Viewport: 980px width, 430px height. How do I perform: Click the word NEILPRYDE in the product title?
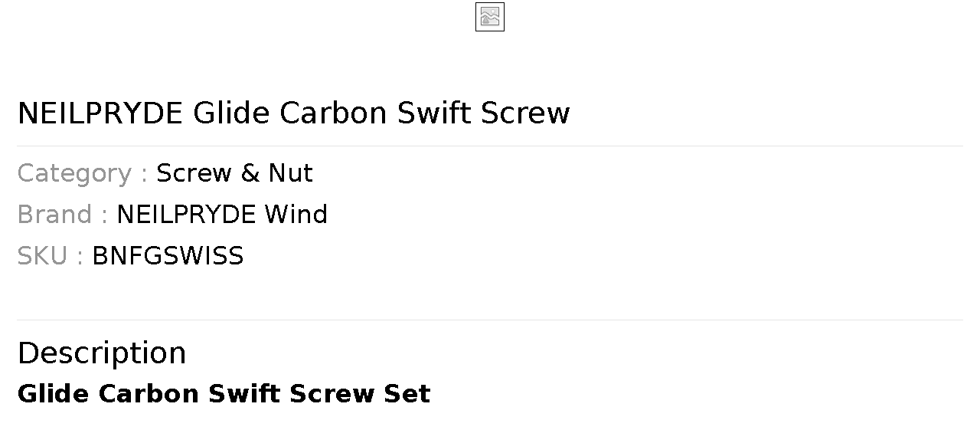(x=100, y=113)
